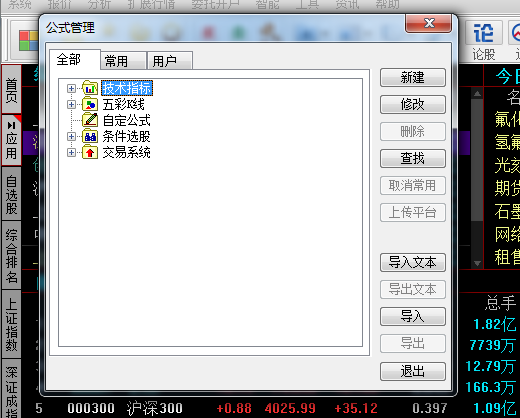This screenshot has height=418, width=520.
Task: Click the colorful grid toolbar icon
Action: tap(28, 40)
